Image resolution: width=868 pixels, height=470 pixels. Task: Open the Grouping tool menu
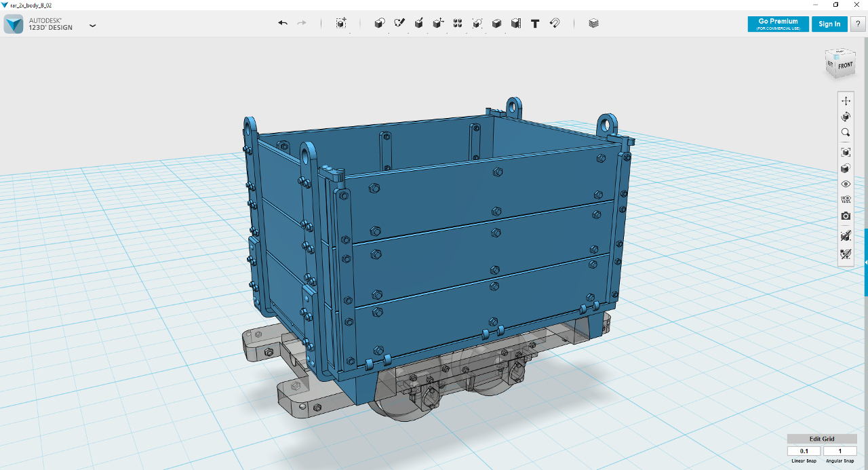pos(477,23)
